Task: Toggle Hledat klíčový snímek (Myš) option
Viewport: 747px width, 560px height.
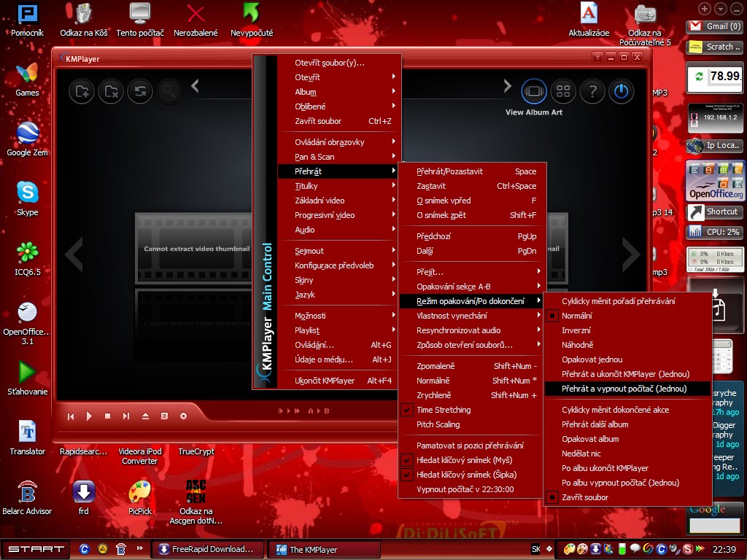Action: (464, 460)
